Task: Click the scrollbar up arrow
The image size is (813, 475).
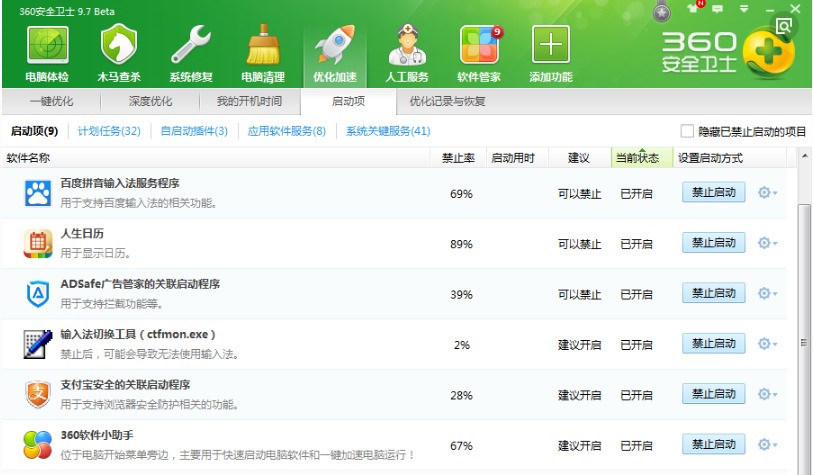Action: (x=805, y=156)
